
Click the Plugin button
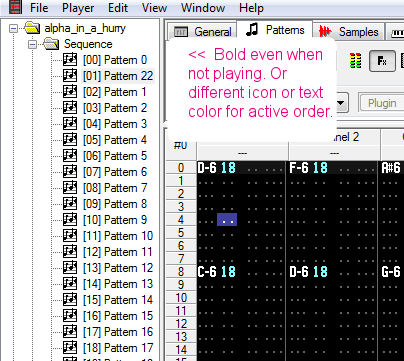click(382, 103)
